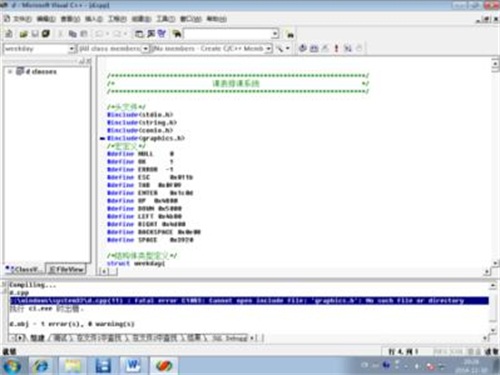The width and height of the screenshot is (500, 375).
Task: Click the Compile icon in build minibar
Action: click(302, 48)
